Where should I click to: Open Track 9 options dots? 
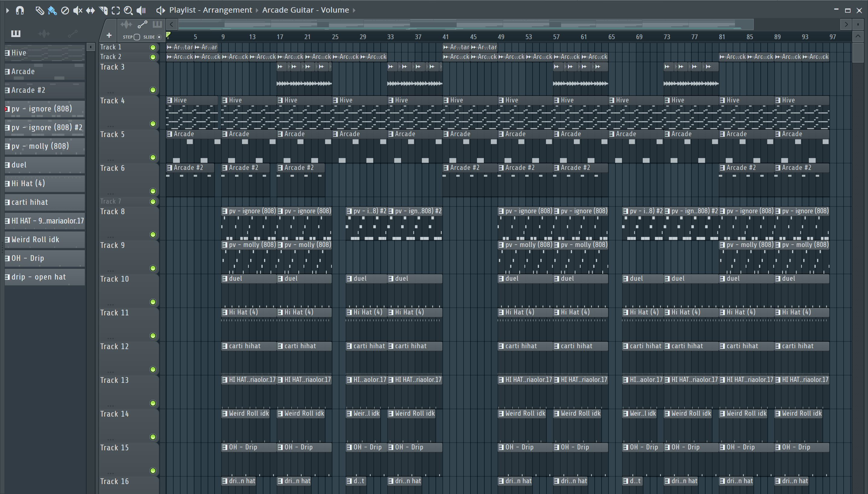click(x=110, y=271)
